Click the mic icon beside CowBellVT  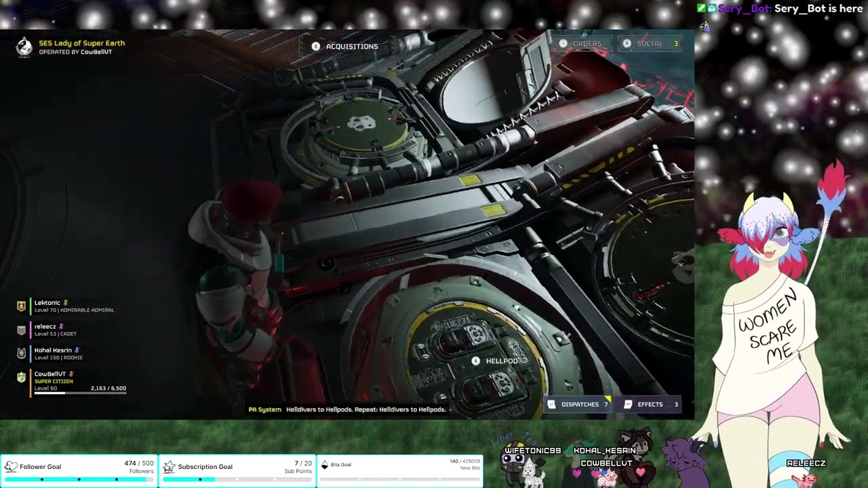pyautogui.click(x=71, y=373)
